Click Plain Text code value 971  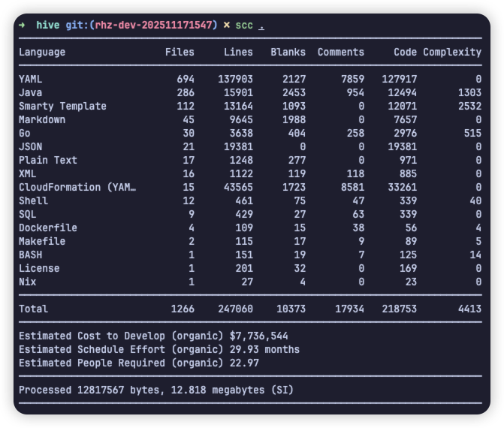(408, 160)
